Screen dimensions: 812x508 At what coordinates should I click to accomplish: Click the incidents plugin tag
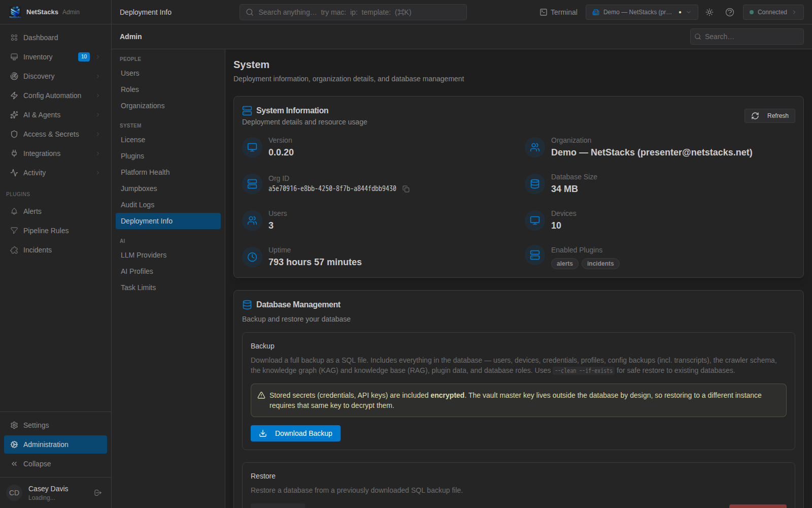(x=600, y=264)
